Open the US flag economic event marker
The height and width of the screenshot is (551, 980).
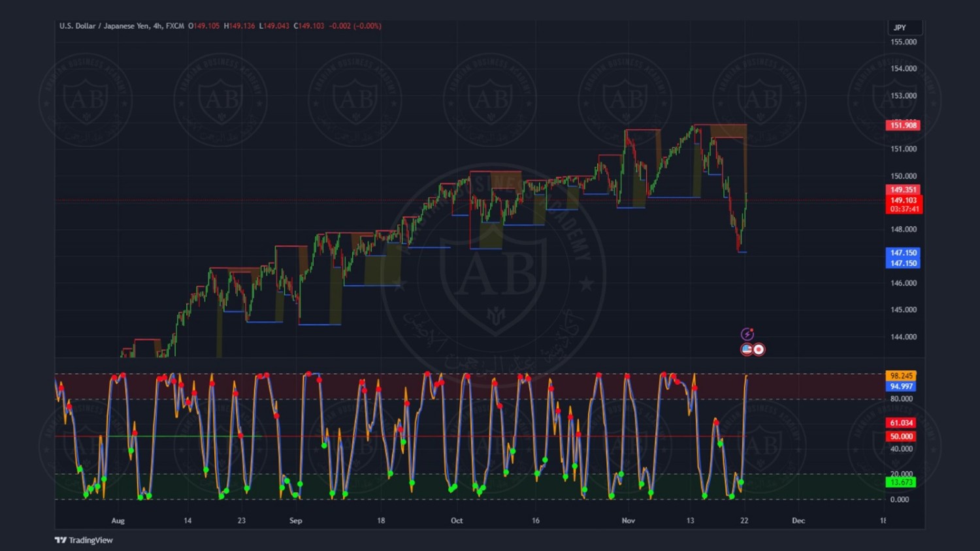747,349
